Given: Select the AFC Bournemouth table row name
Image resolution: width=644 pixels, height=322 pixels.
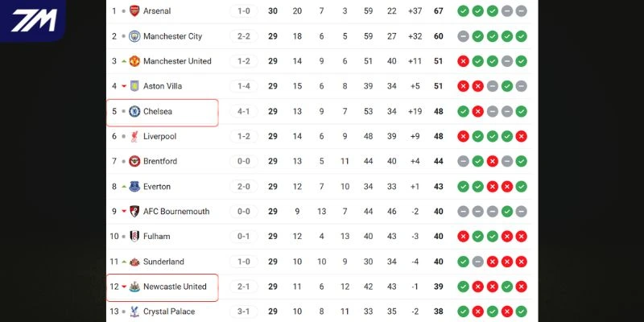Looking at the screenshot, I should tap(176, 212).
